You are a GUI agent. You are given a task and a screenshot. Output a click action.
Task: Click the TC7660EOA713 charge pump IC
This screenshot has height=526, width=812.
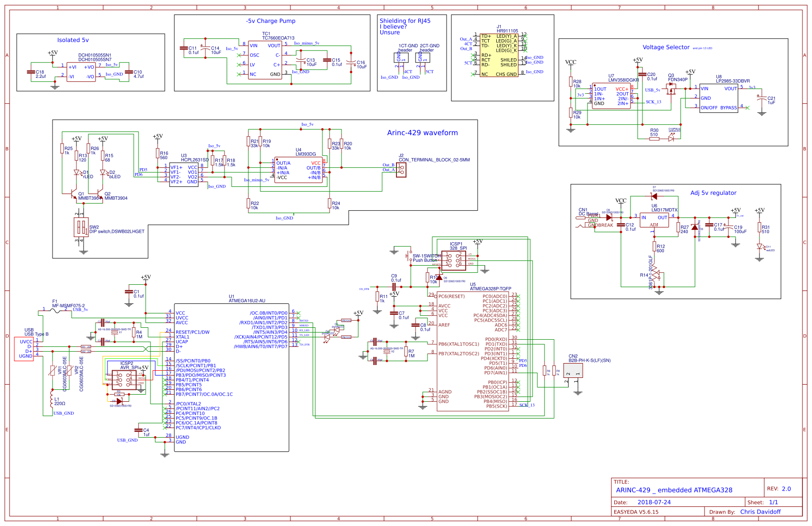point(266,60)
